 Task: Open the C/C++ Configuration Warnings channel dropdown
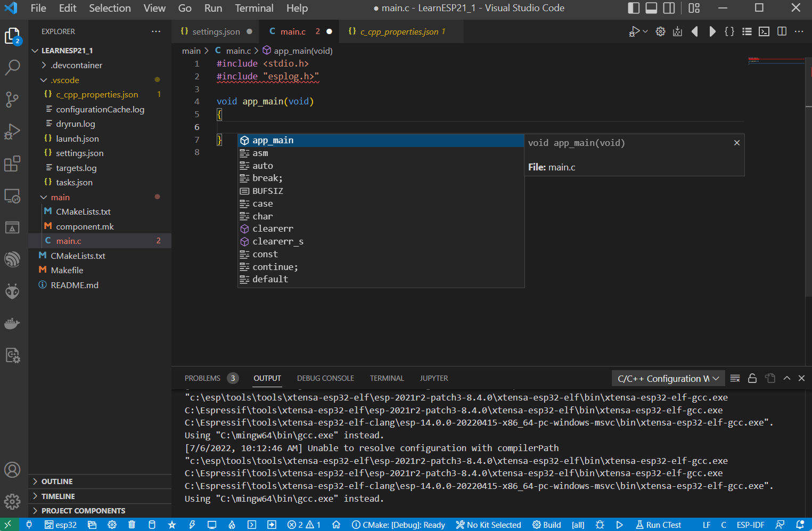(668, 378)
